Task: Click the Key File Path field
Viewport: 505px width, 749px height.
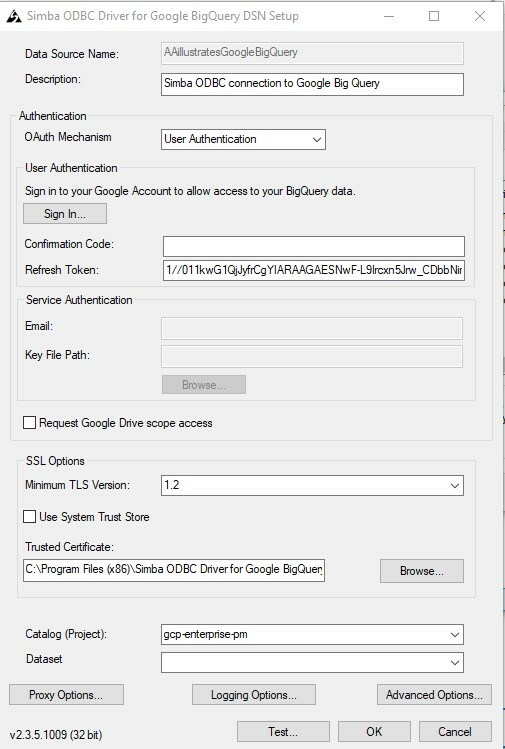Action: [x=312, y=356]
